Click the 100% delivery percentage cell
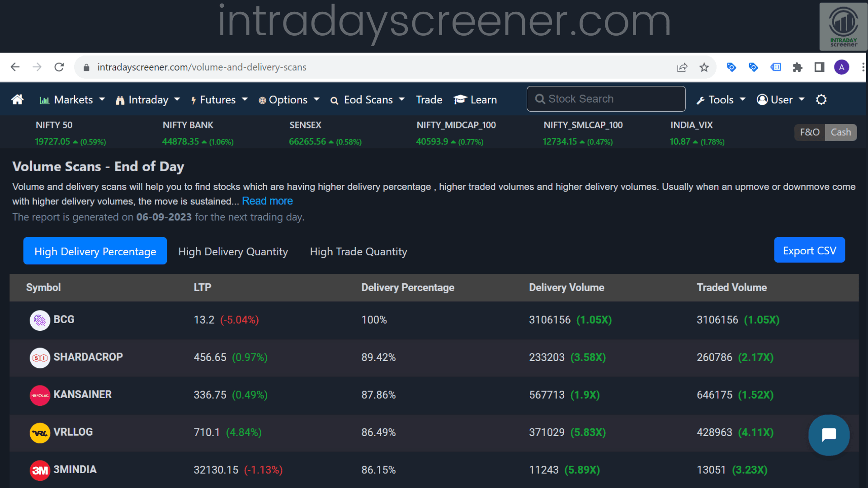Screen dimensions: 868x488 [374, 320]
